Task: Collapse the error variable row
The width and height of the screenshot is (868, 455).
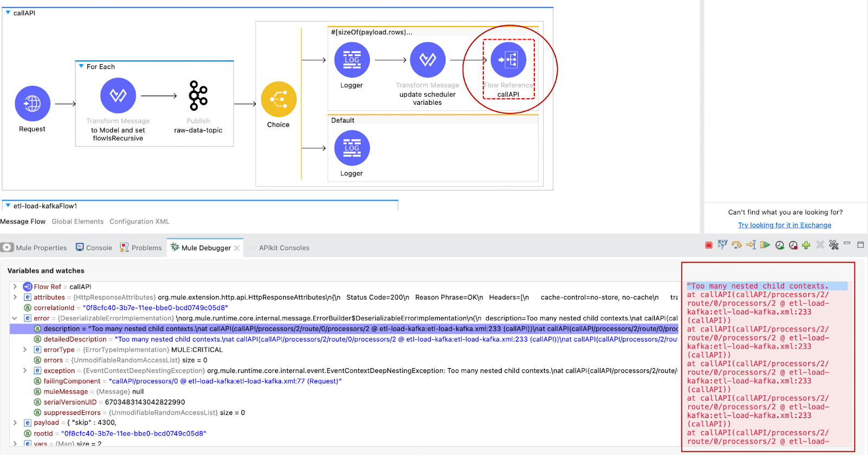Action: [15, 318]
